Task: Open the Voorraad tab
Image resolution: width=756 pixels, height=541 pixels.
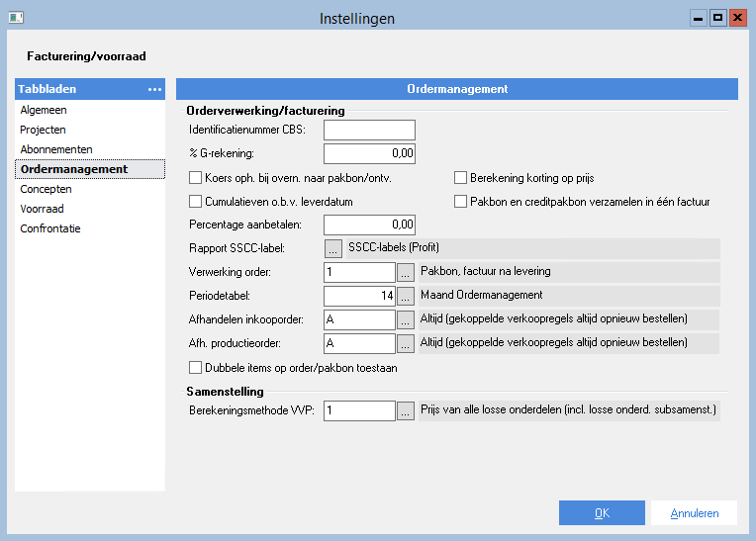Action: click(90, 209)
